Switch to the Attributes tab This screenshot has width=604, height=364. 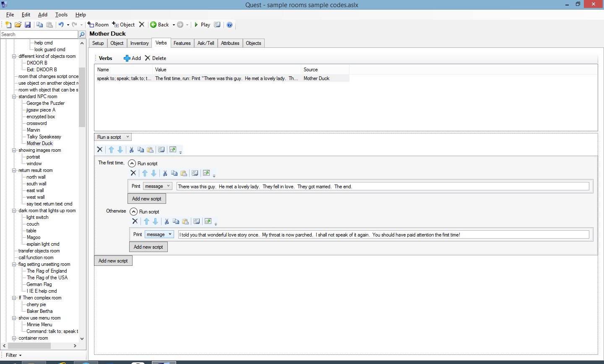click(x=230, y=43)
